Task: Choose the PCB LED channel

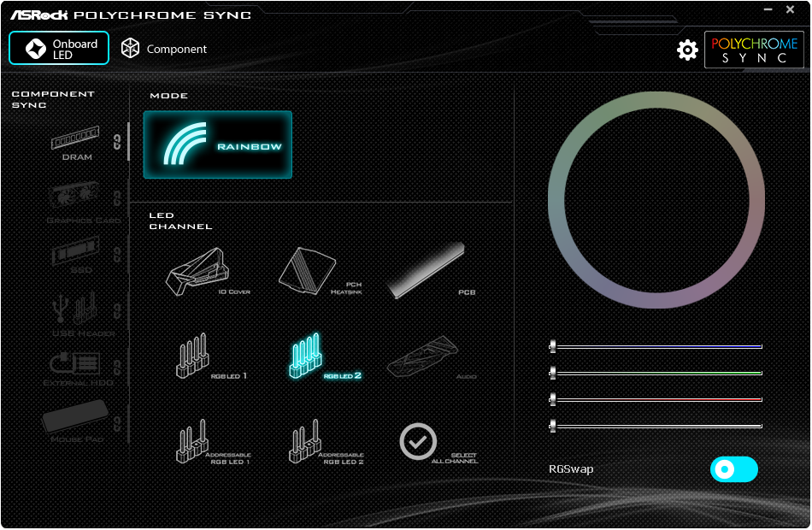Action: [x=431, y=270]
